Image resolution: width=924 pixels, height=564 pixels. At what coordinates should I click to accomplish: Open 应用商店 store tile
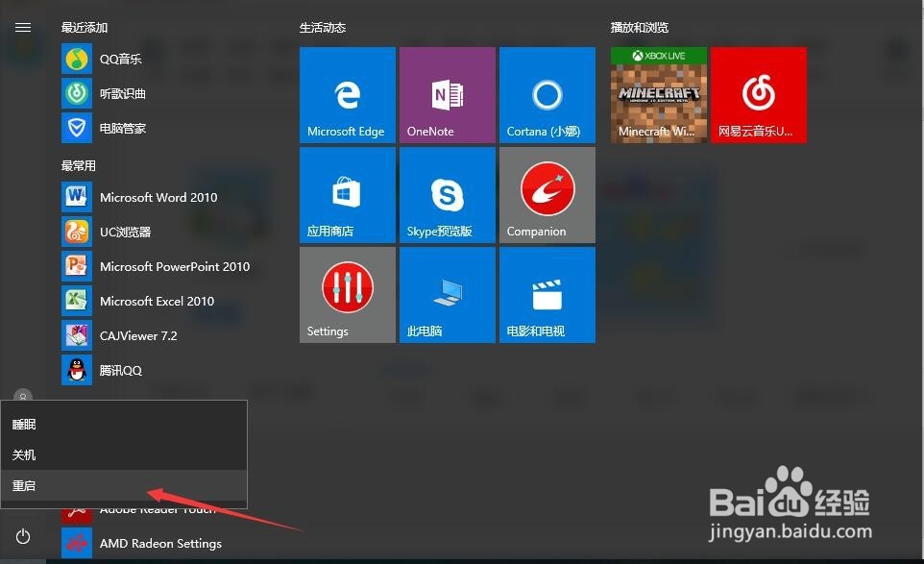coord(347,195)
